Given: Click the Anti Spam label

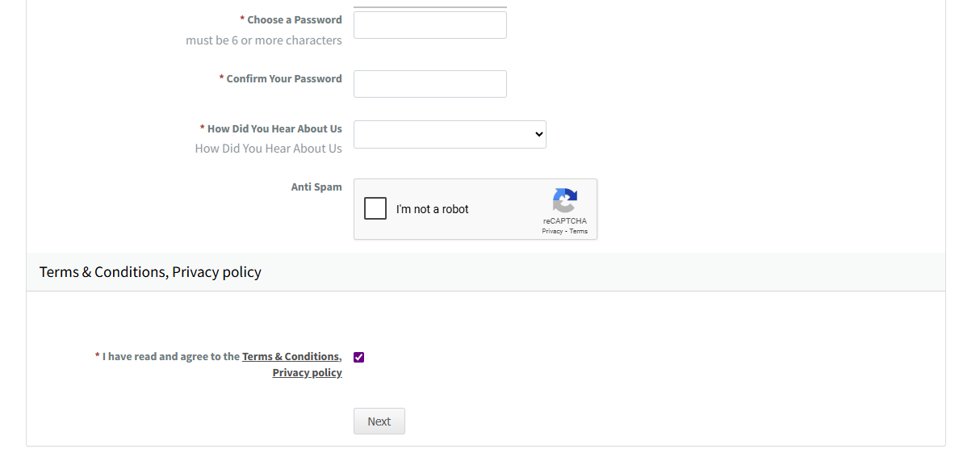Looking at the screenshot, I should (316, 187).
